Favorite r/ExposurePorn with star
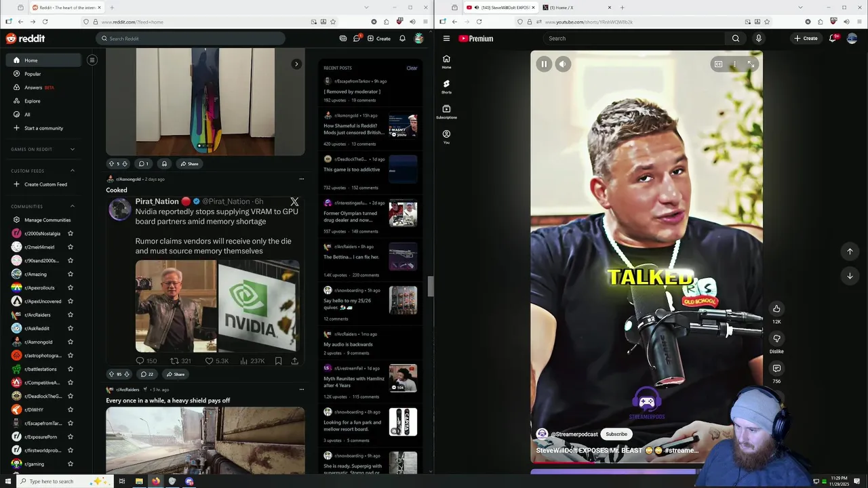Viewport: 868px width, 488px height. pos(70,436)
